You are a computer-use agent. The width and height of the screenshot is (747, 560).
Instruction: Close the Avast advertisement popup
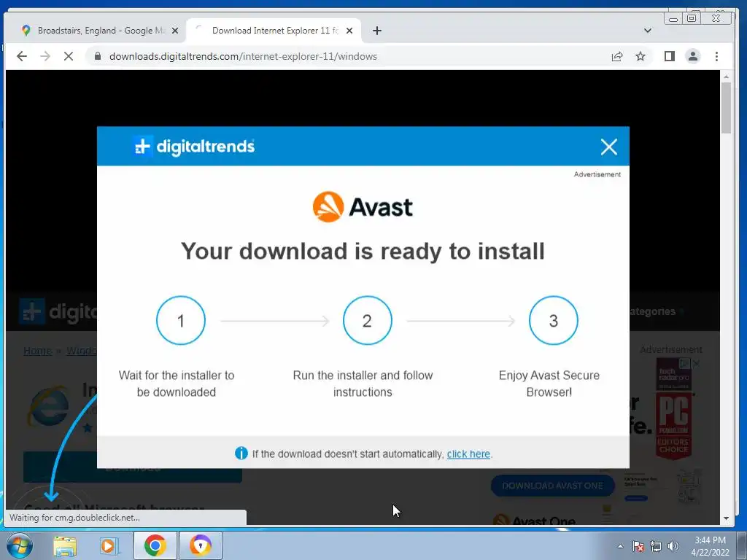tap(609, 147)
